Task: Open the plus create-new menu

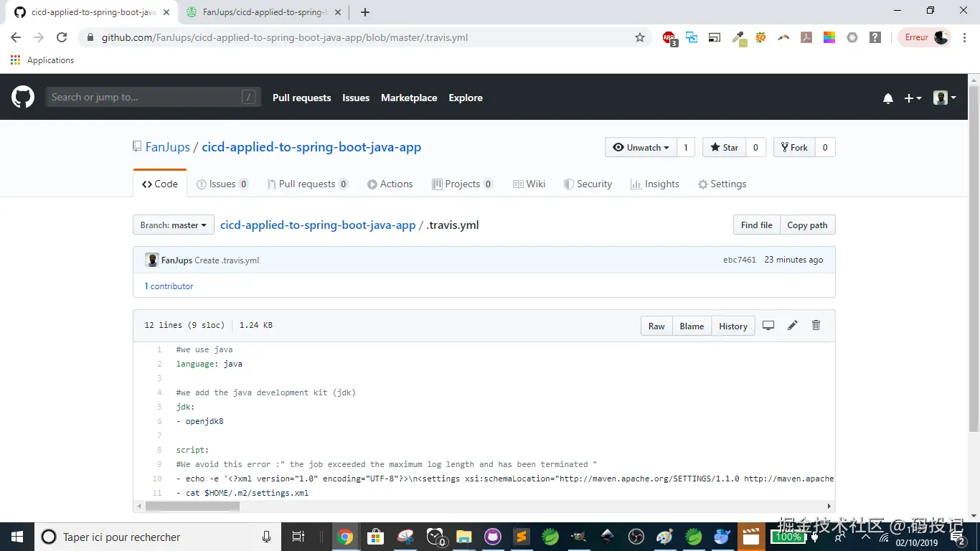Action: coord(913,98)
